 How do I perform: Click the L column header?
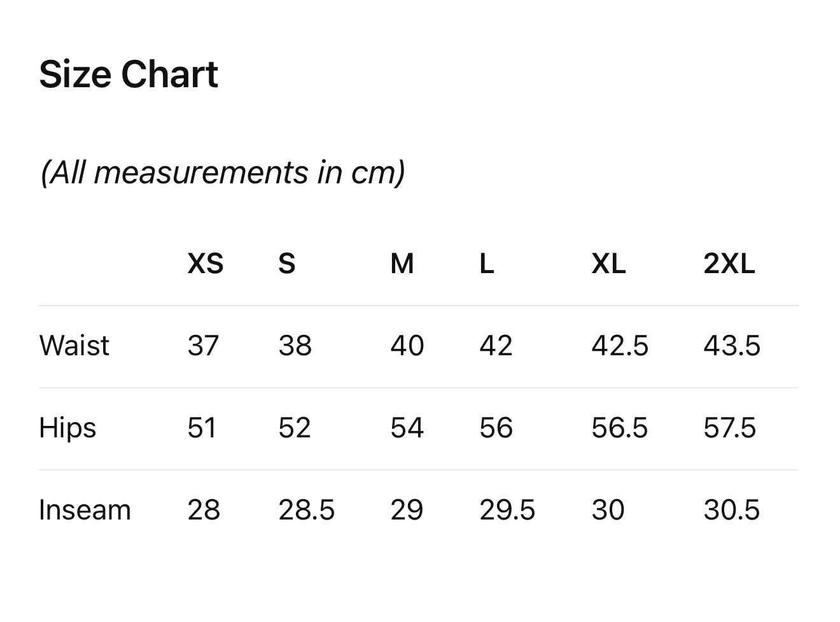(487, 264)
